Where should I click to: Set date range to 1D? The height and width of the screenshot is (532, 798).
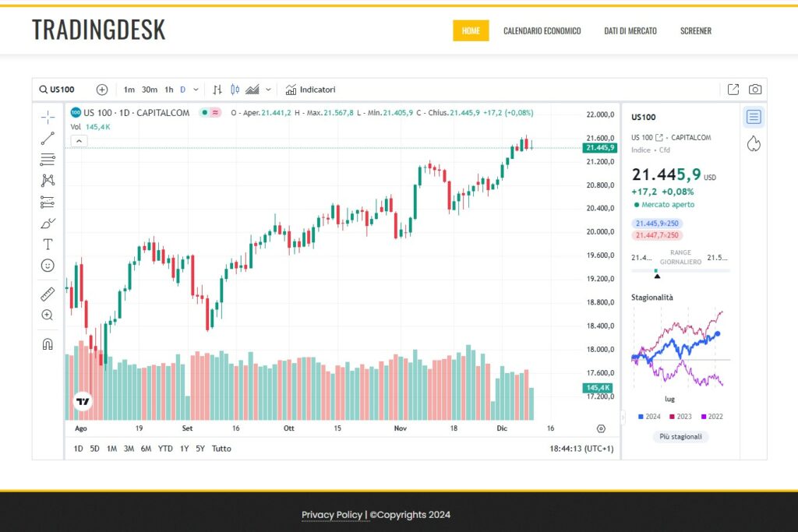pos(79,449)
